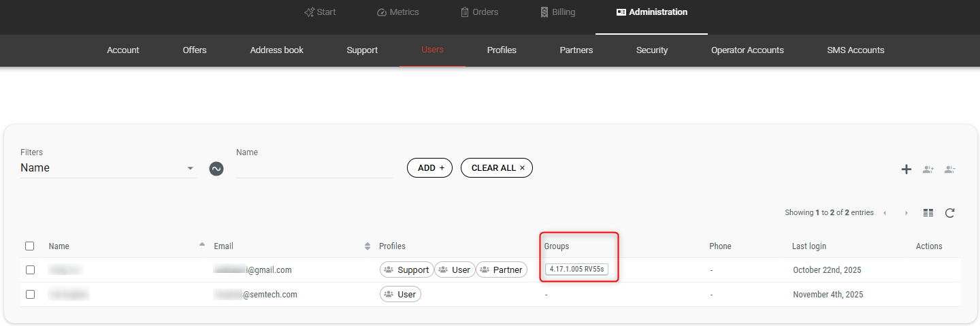Go to previous page of entries

tap(885, 213)
